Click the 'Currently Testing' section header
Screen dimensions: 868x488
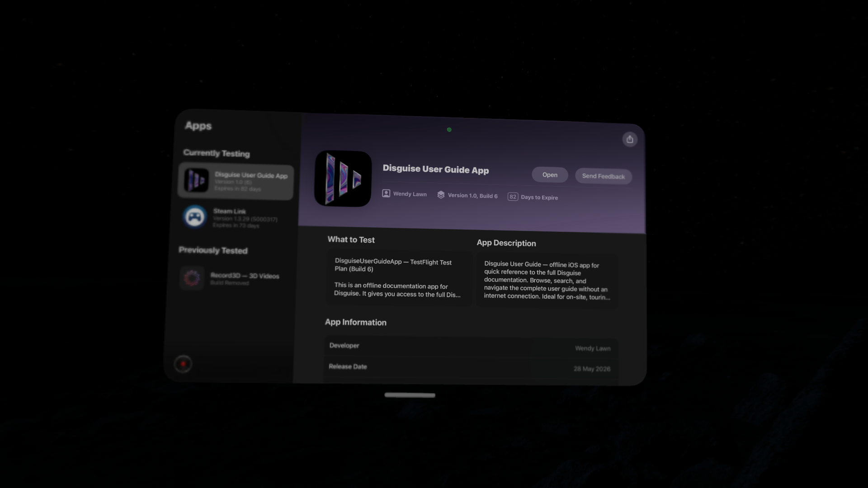[x=217, y=153]
